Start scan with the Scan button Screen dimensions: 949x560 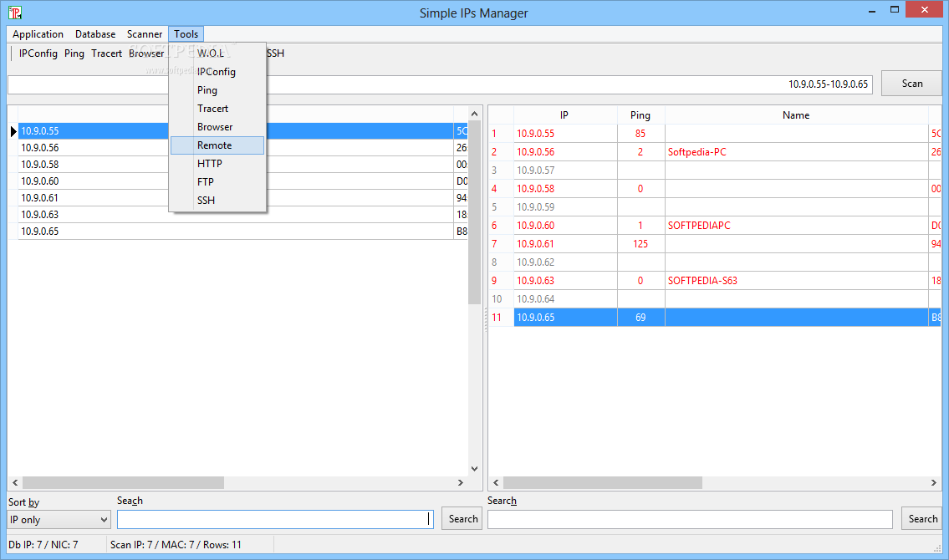point(911,84)
